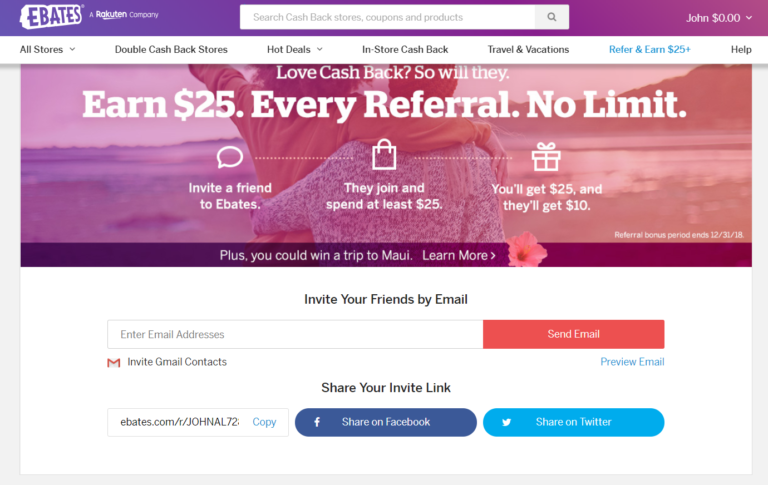This screenshot has height=485, width=768.
Task: Click the Twitter bird icon
Action: click(x=506, y=422)
